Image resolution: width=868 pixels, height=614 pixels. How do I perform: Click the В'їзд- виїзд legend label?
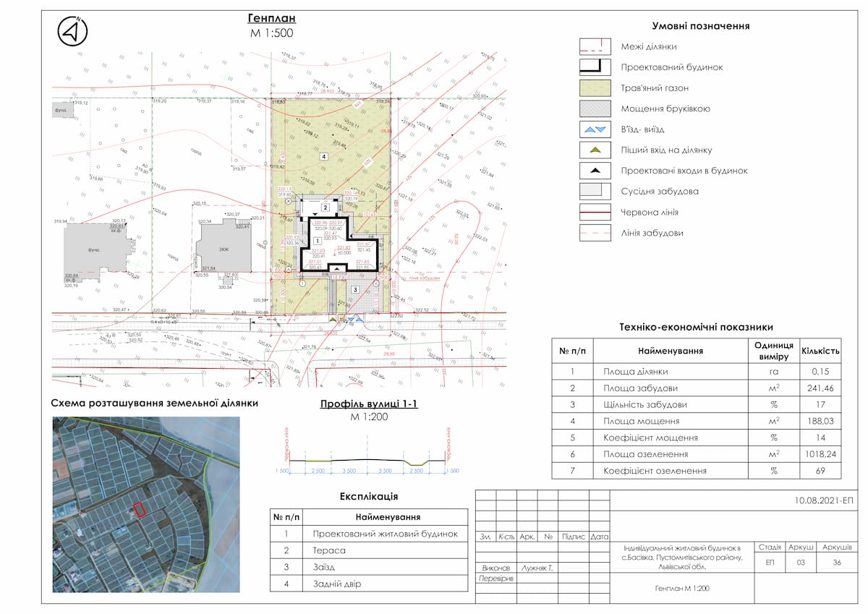pyautogui.click(x=642, y=129)
